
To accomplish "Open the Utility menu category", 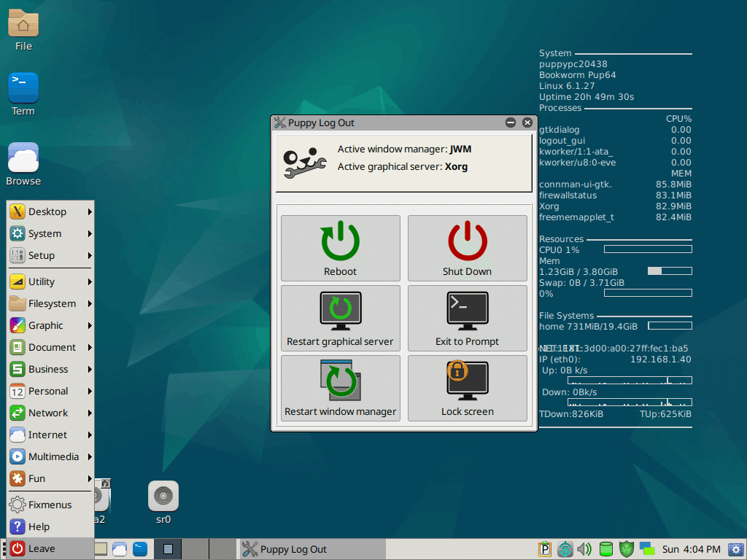I will [50, 281].
